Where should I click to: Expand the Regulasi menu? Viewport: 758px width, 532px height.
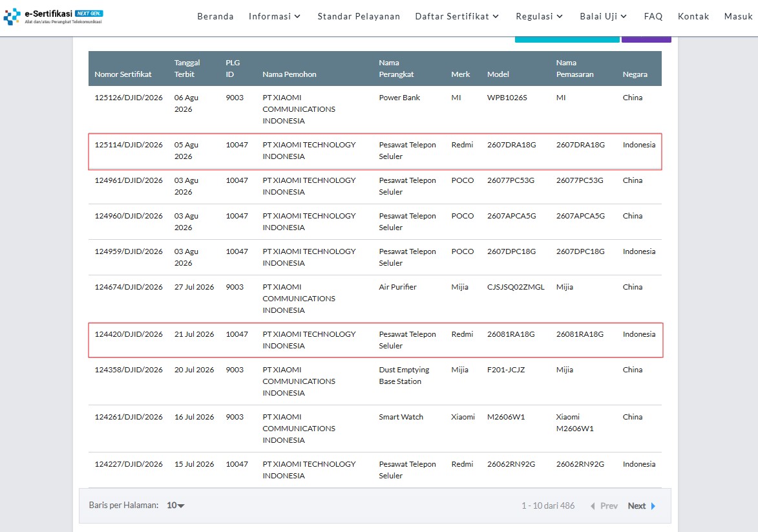(x=539, y=16)
